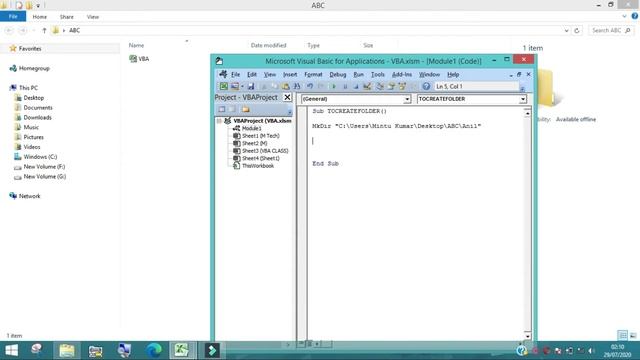Open the Insert object dropdown arrow in toolbar
This screenshot has width=640, height=360.
242,87
